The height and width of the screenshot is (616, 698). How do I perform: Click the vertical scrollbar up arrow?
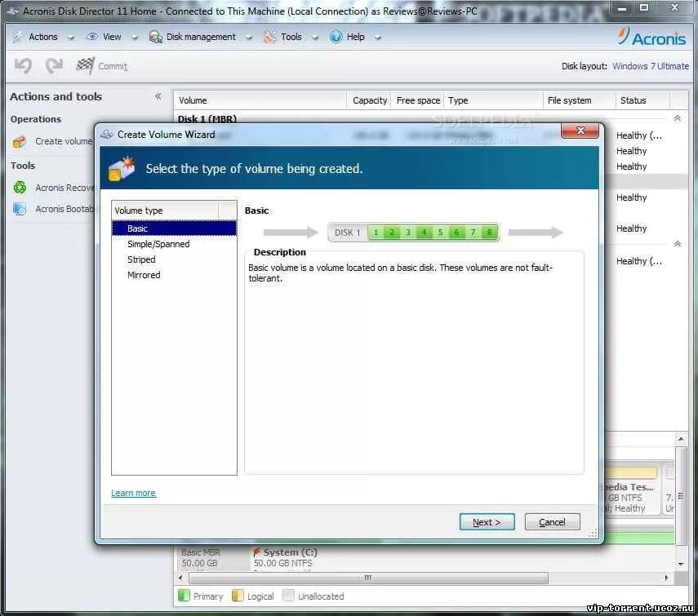coord(681,439)
